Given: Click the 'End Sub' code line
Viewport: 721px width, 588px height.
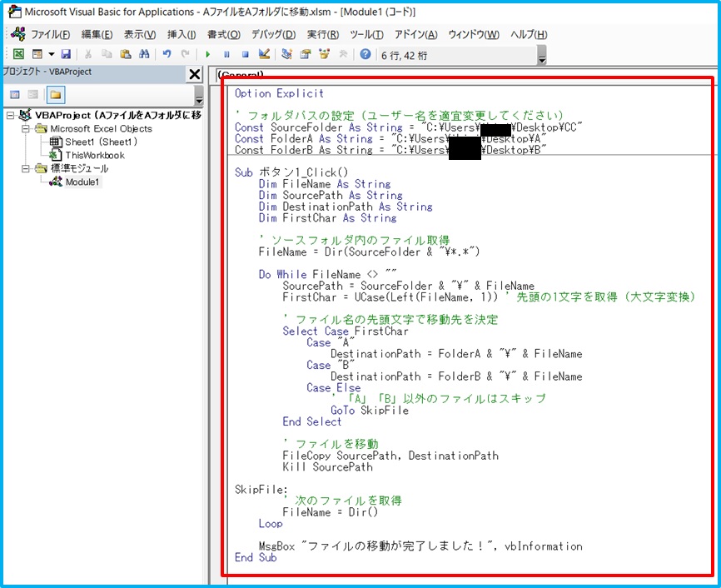Looking at the screenshot, I should pyautogui.click(x=256, y=558).
